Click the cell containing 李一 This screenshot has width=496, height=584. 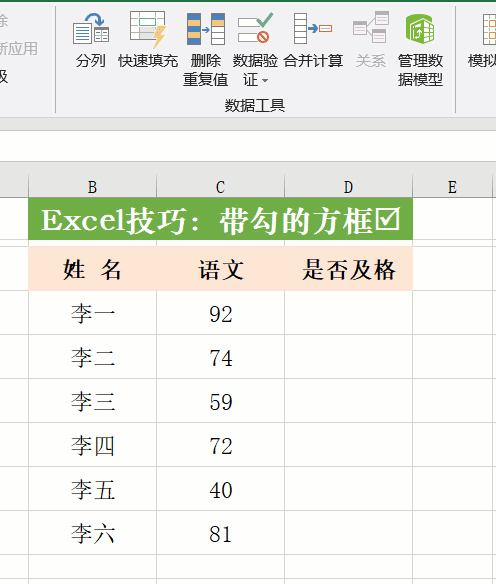click(92, 313)
